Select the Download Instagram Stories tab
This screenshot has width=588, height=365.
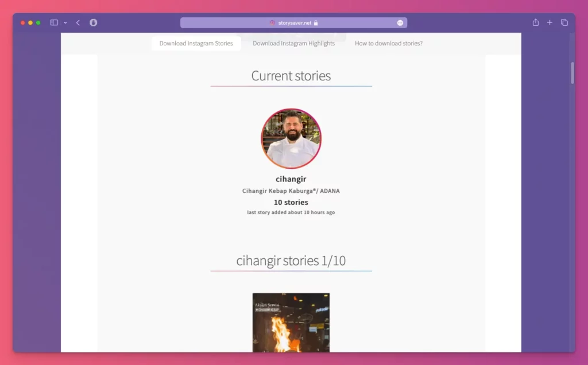[196, 44]
